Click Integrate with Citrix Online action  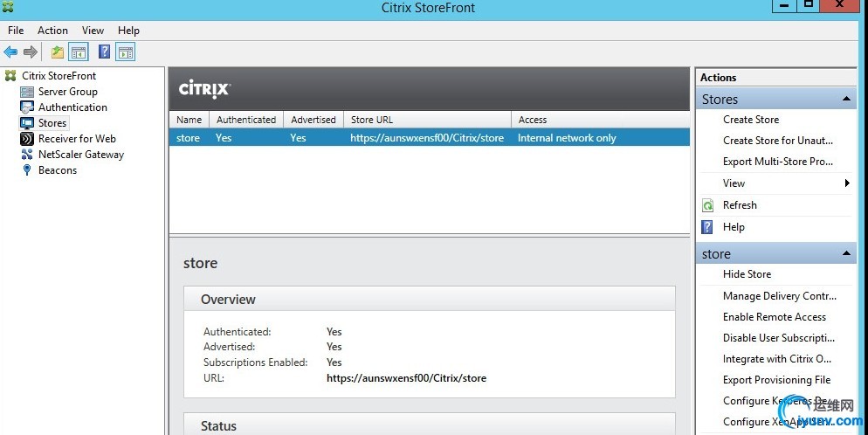[x=776, y=359]
